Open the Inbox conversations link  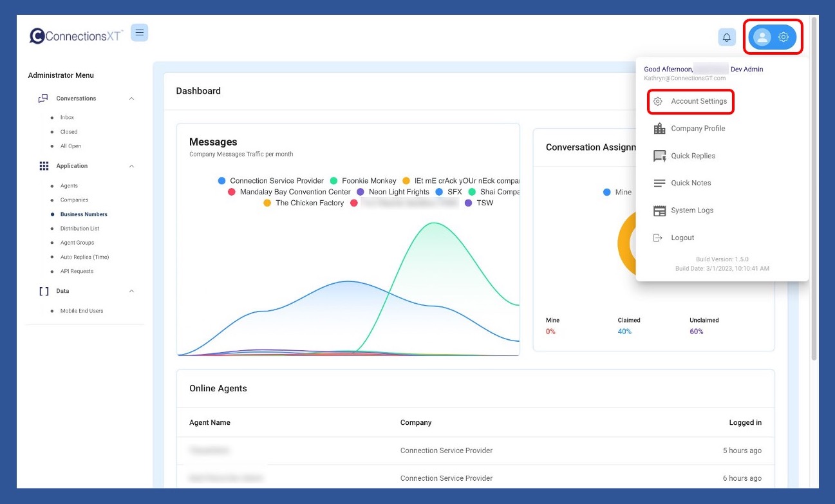[67, 118]
